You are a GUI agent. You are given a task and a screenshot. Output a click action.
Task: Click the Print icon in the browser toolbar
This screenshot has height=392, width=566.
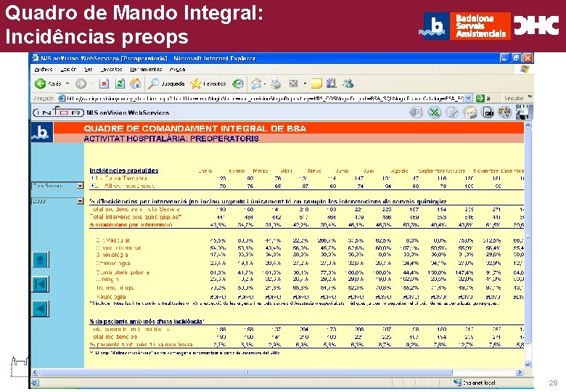tap(276, 83)
